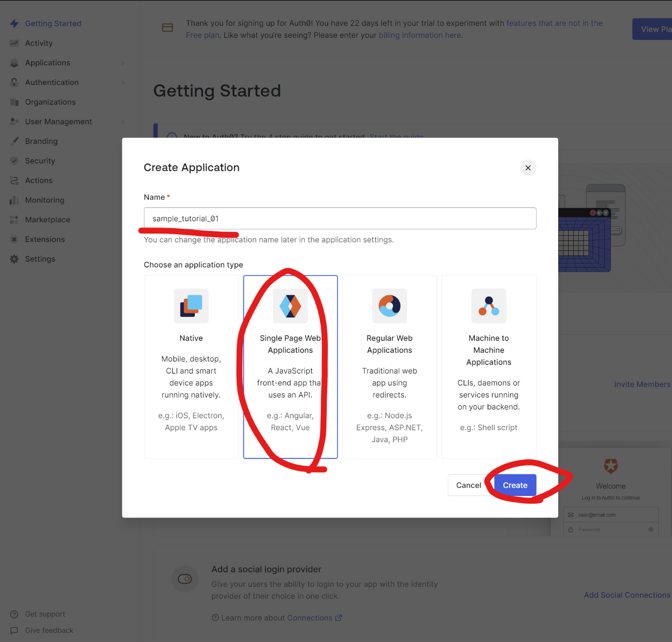
Task: Click the social login toggle icon
Action: click(x=185, y=579)
